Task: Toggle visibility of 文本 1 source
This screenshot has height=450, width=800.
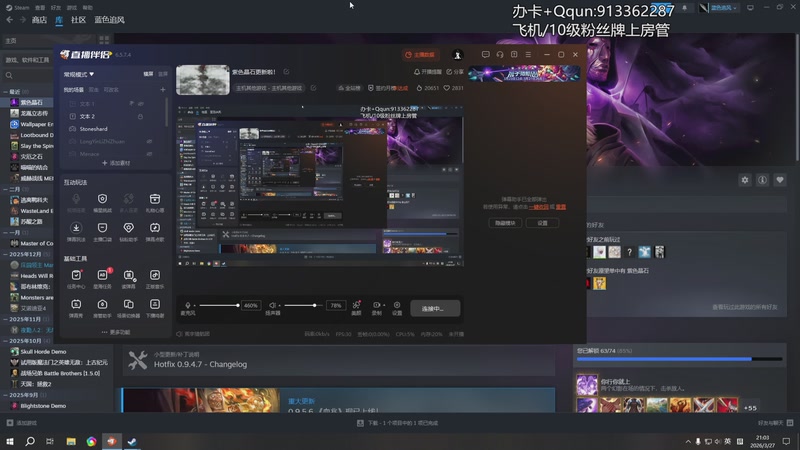Action: (141, 104)
